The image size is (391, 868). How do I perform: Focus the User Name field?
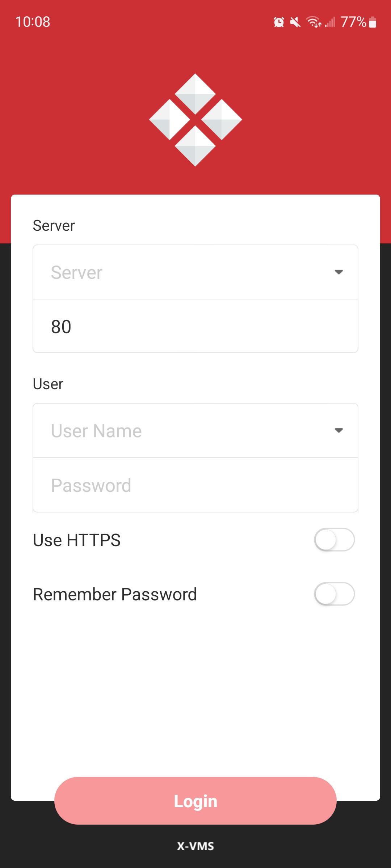pos(195,430)
